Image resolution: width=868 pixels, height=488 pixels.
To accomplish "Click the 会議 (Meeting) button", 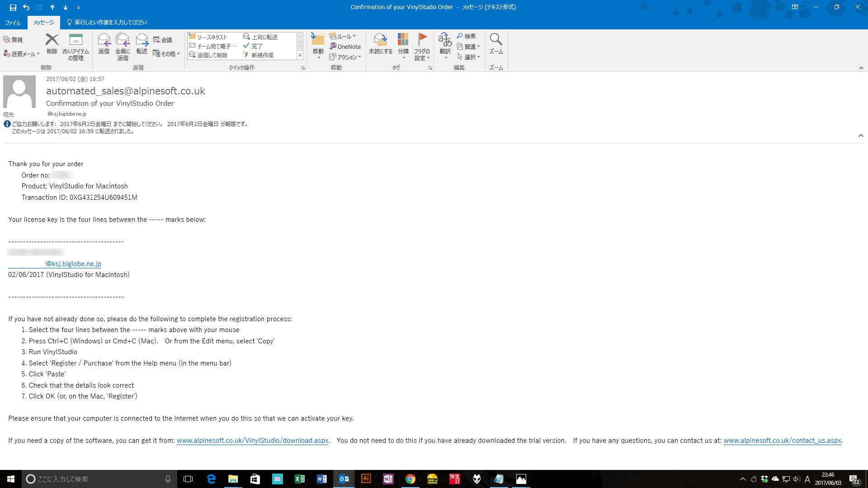I will [x=163, y=40].
